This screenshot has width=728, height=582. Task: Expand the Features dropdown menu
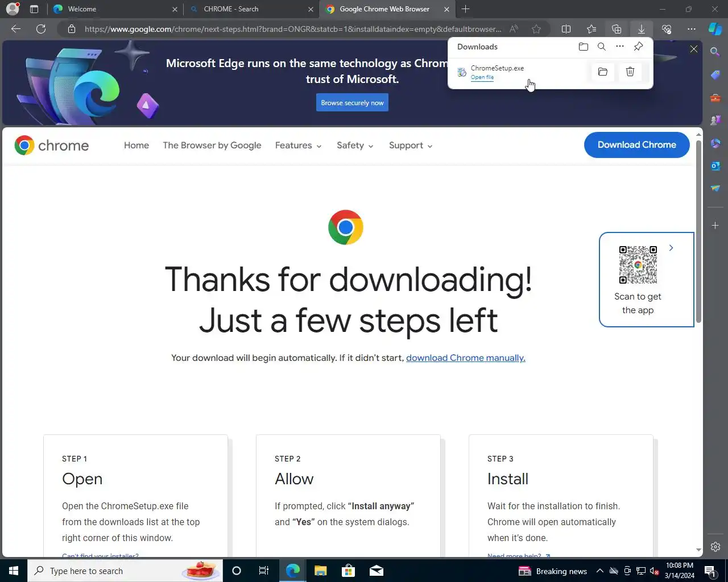coord(299,145)
